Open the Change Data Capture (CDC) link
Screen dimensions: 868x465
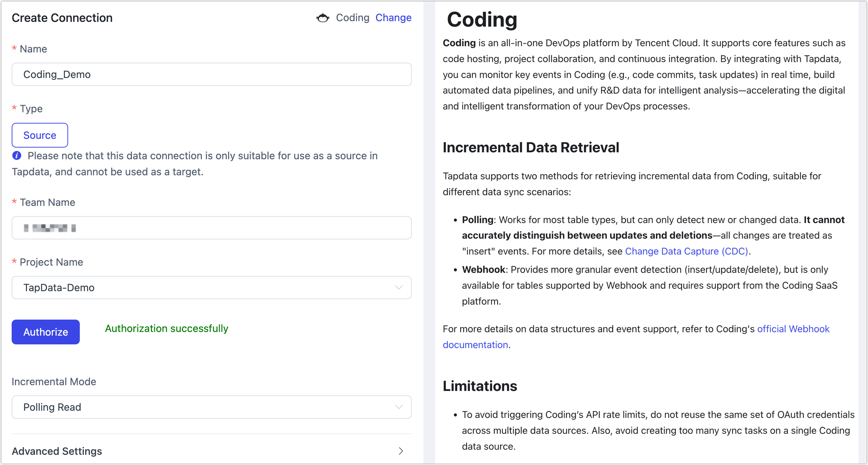pyautogui.click(x=687, y=251)
